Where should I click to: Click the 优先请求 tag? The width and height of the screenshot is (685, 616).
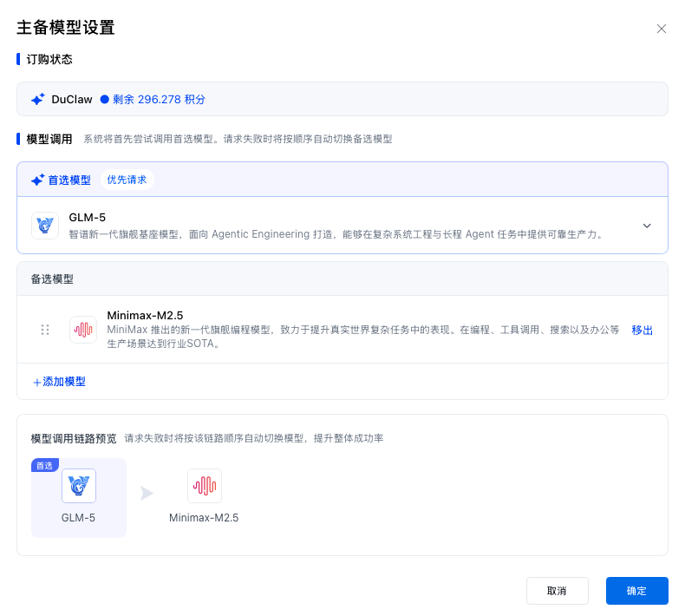pyautogui.click(x=127, y=180)
